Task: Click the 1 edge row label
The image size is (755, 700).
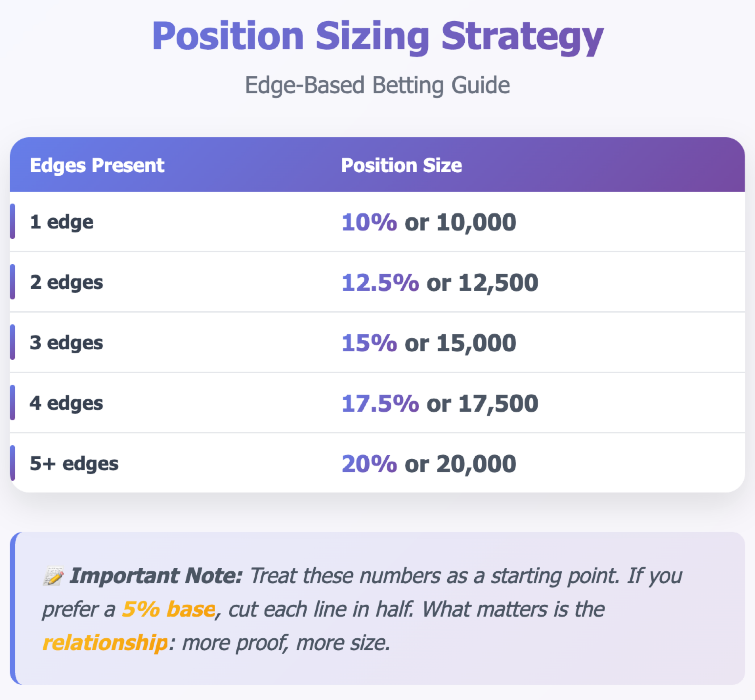Action: (x=61, y=222)
